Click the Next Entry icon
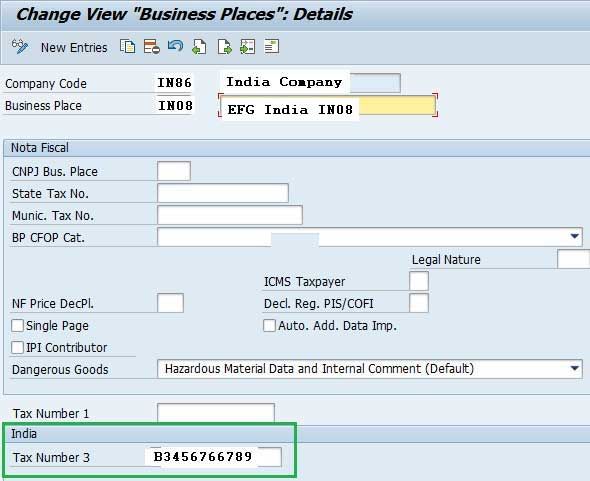 tap(224, 47)
